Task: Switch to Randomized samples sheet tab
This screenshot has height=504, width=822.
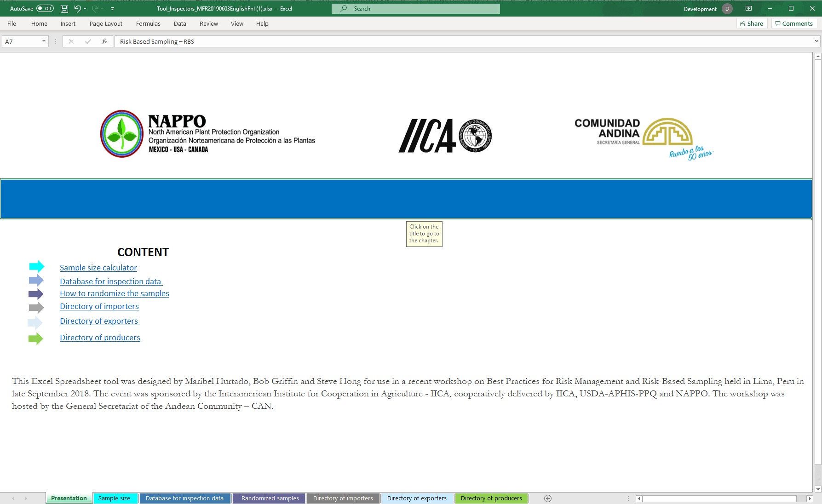Action: click(270, 498)
